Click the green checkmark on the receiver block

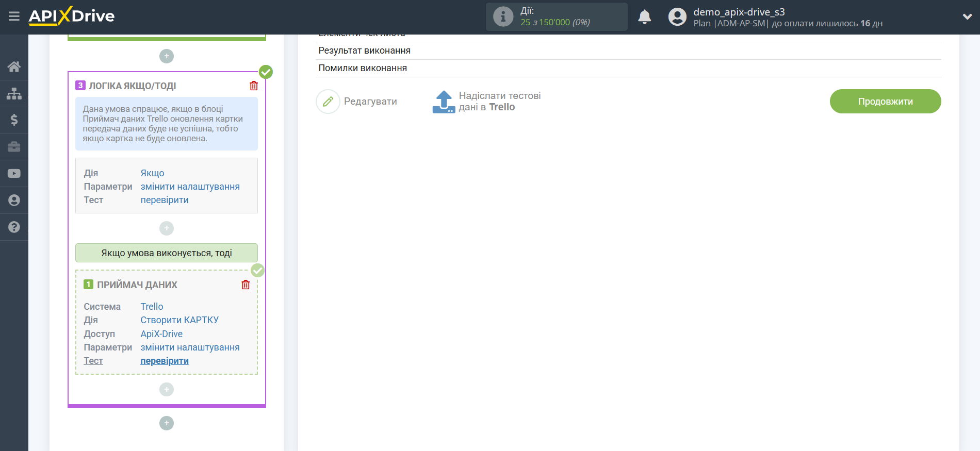click(257, 270)
